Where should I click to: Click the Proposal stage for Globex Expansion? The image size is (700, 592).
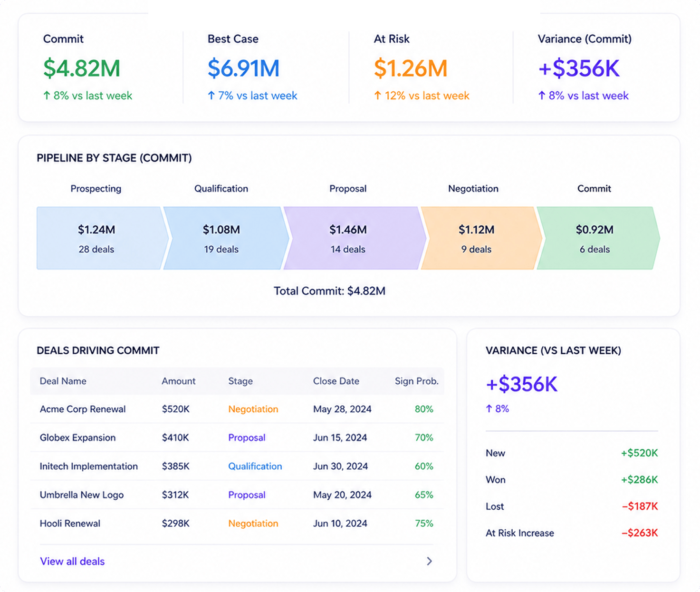click(x=247, y=437)
